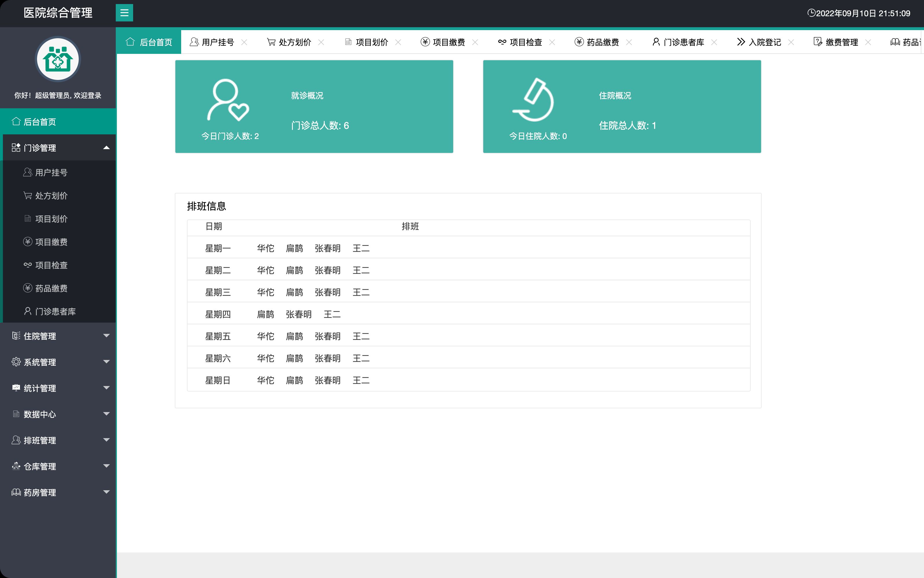Screen dimensions: 924x578
Task: Click the 今日住院人数: 0 text
Action: pos(538,136)
